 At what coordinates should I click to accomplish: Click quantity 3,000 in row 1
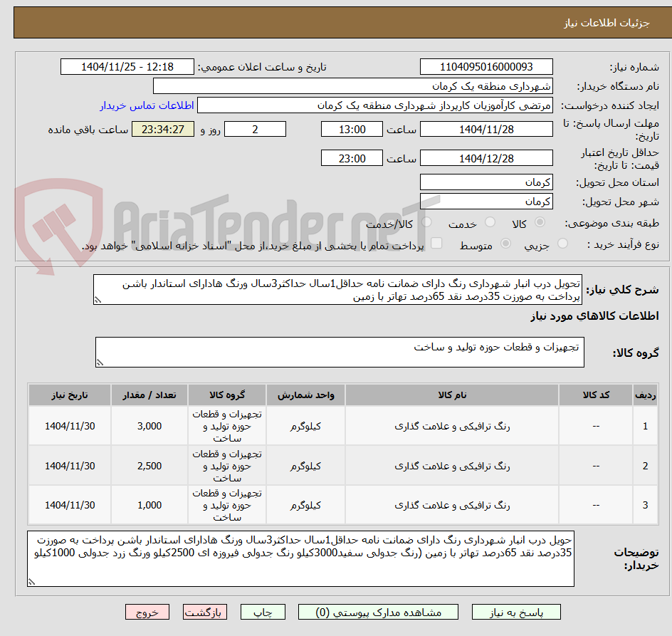pyautogui.click(x=149, y=427)
